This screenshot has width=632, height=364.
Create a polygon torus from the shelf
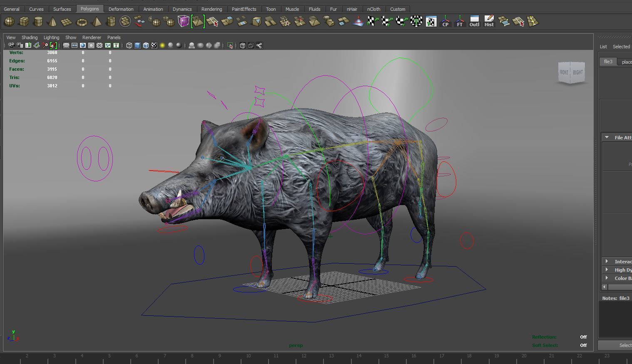[x=82, y=21]
